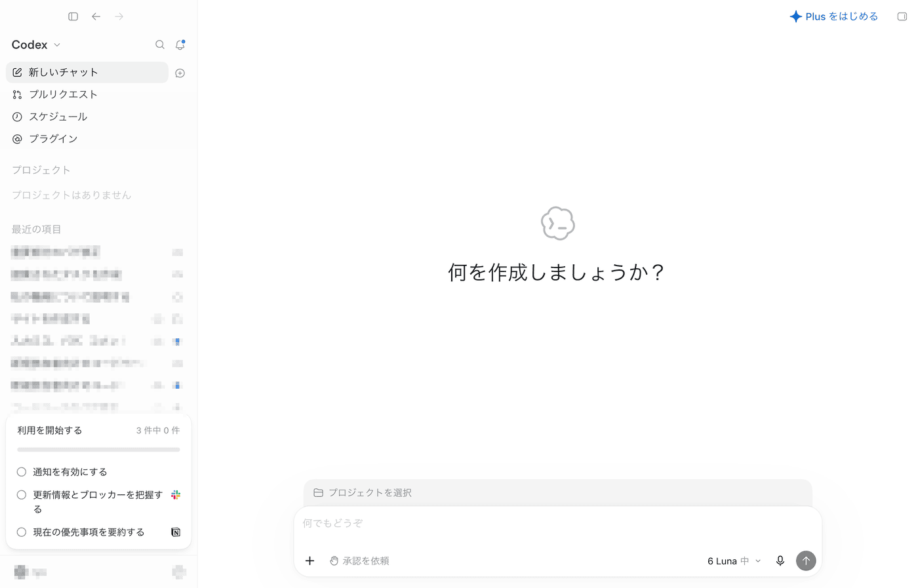Check the 通知を有効にする radio circle

22,472
